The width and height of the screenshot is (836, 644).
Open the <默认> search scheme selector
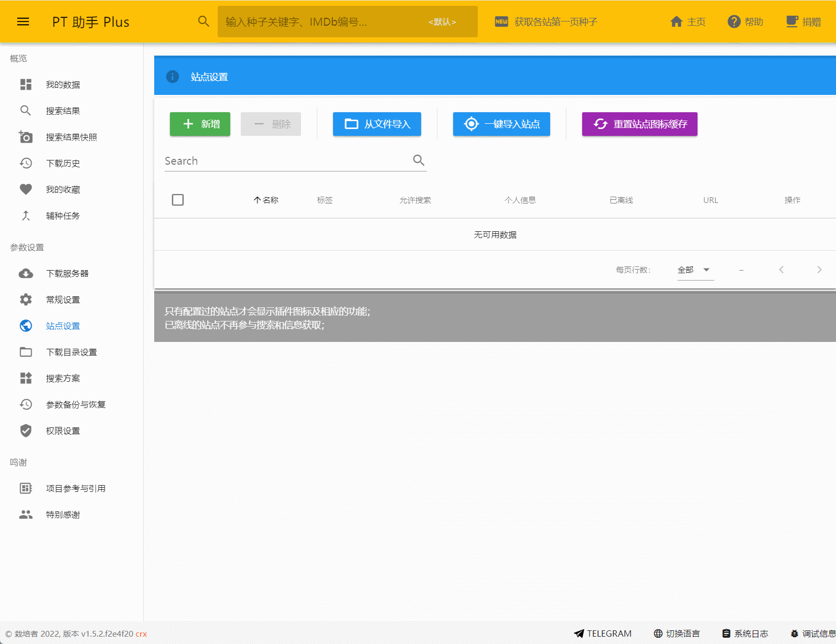442,22
